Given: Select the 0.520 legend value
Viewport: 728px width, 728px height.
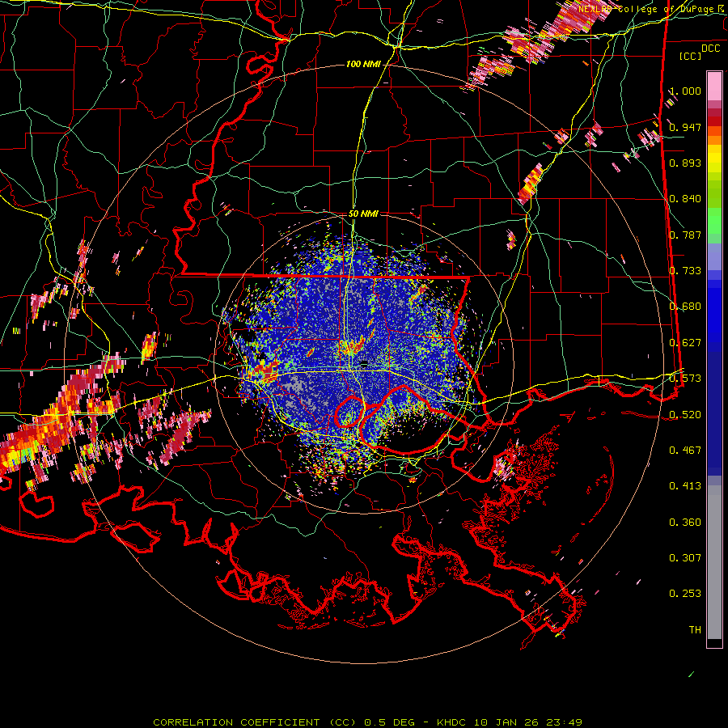Looking at the screenshot, I should click(x=685, y=415).
